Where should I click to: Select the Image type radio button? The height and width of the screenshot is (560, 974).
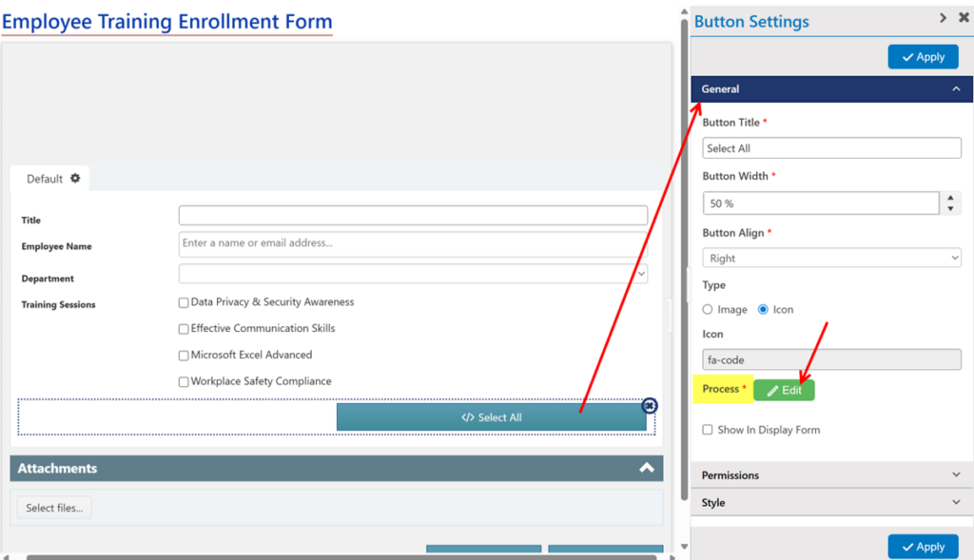(x=708, y=310)
